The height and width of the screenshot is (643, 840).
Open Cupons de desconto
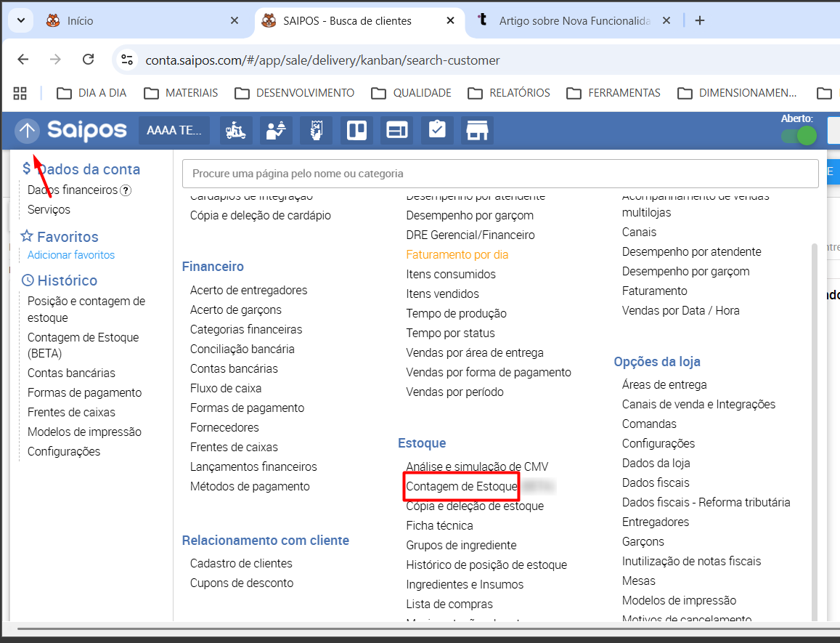click(x=242, y=583)
